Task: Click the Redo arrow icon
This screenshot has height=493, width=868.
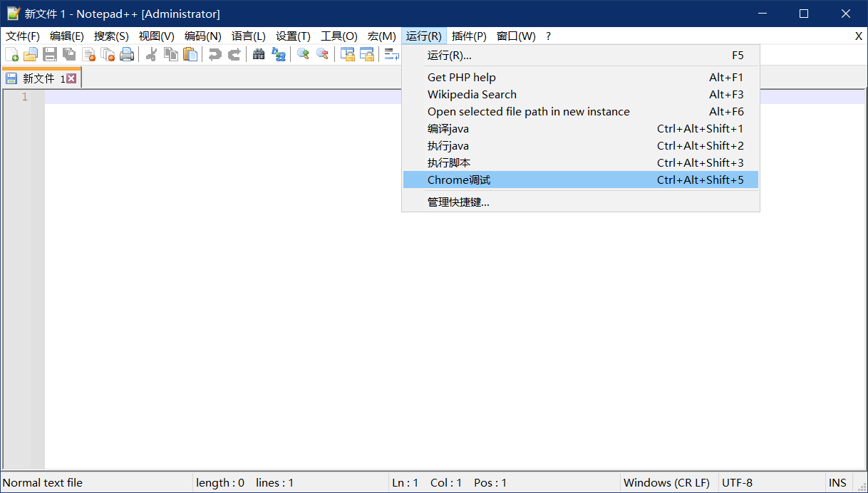Action: coord(234,54)
